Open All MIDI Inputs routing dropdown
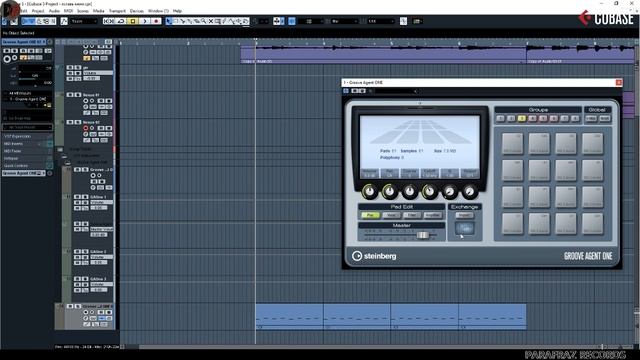640x360 pixels. (27, 93)
